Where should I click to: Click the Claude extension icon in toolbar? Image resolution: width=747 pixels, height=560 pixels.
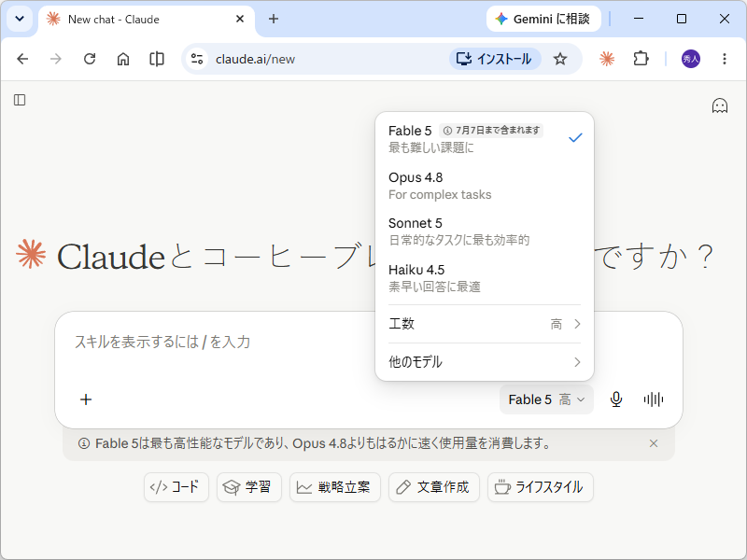(x=606, y=59)
